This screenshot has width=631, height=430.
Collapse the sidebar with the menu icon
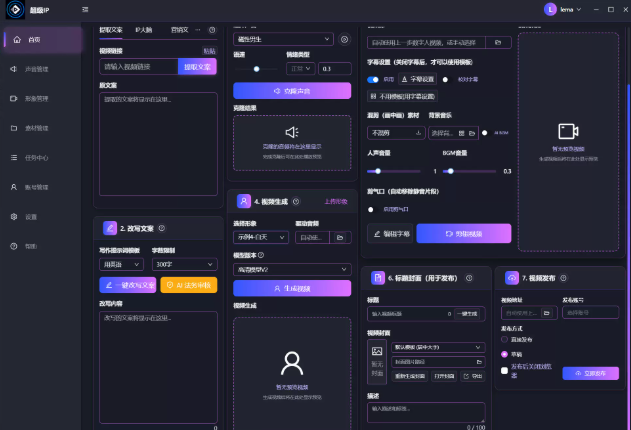pyautogui.click(x=85, y=9)
